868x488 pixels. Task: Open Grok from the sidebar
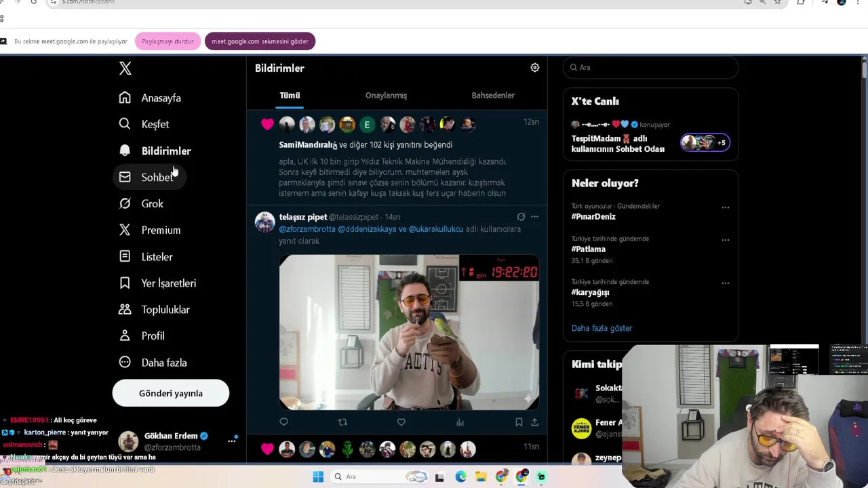pyautogui.click(x=141, y=203)
